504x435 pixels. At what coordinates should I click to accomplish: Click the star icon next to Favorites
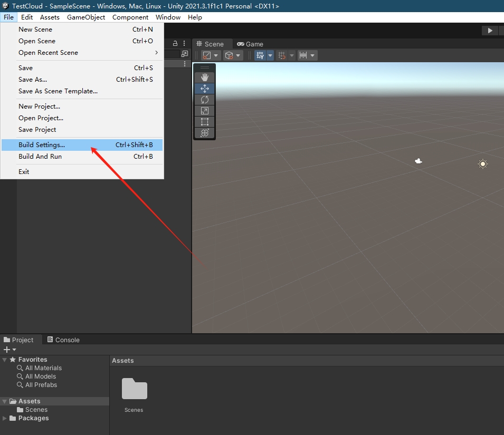pyautogui.click(x=13, y=360)
